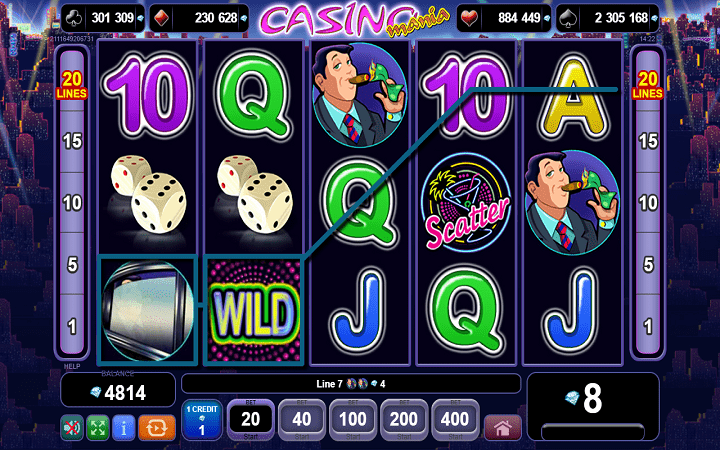Start spin with bet 40
The width and height of the screenshot is (720, 450).
coord(302,420)
